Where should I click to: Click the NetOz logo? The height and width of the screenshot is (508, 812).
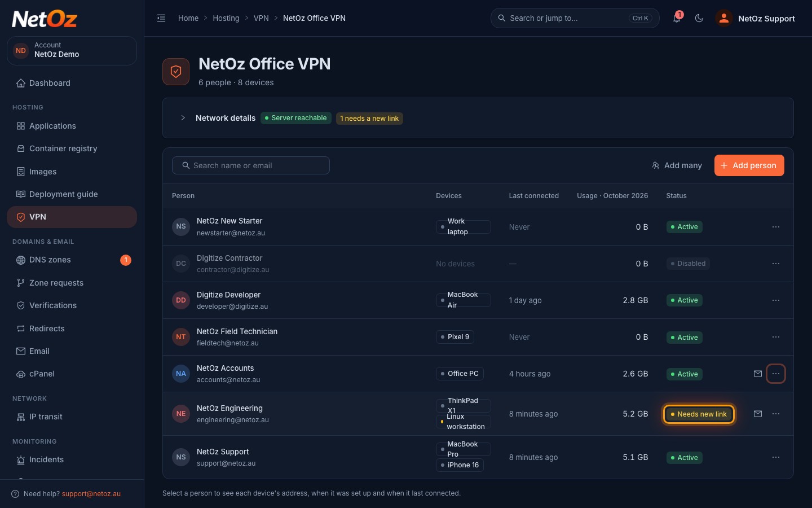click(x=45, y=19)
